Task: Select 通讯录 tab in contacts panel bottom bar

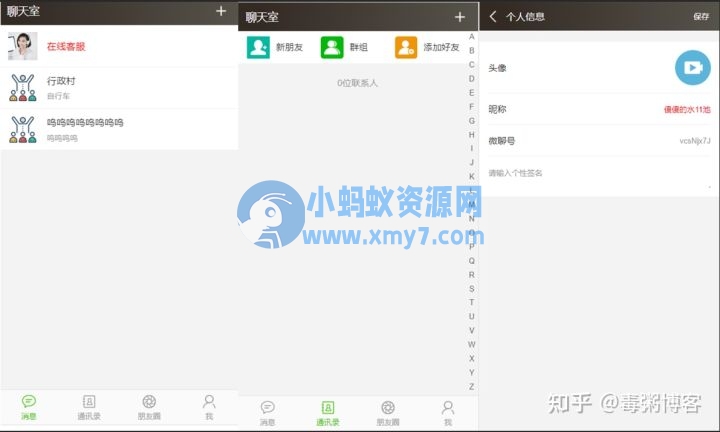Action: [328, 413]
